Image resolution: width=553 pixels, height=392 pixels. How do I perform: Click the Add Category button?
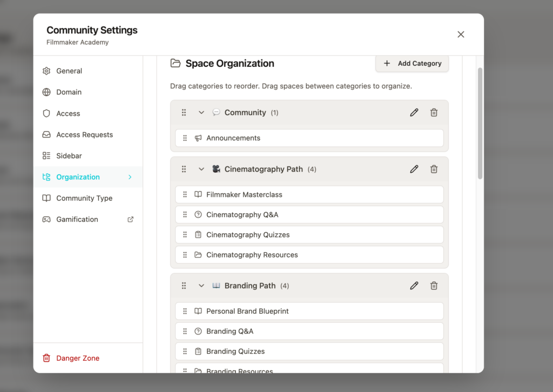(412, 63)
